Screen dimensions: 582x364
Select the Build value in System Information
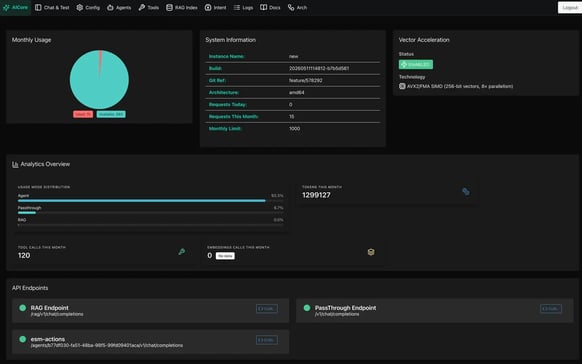(319, 68)
